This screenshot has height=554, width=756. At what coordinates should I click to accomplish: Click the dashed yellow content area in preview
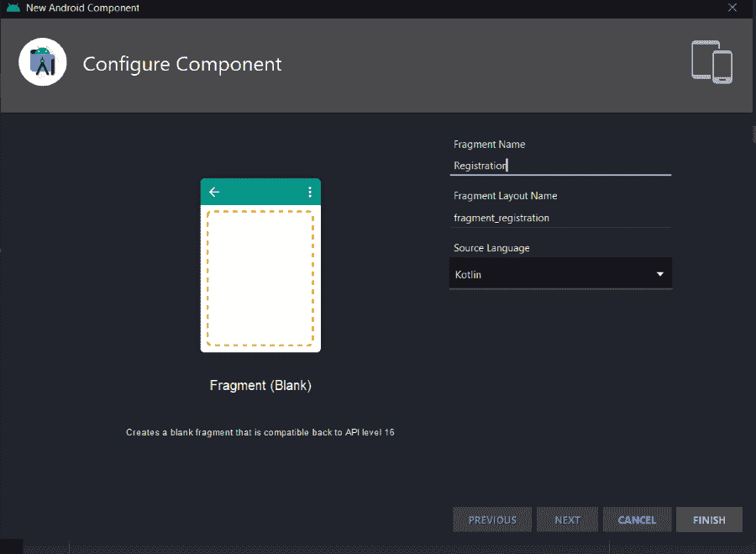tap(260, 279)
